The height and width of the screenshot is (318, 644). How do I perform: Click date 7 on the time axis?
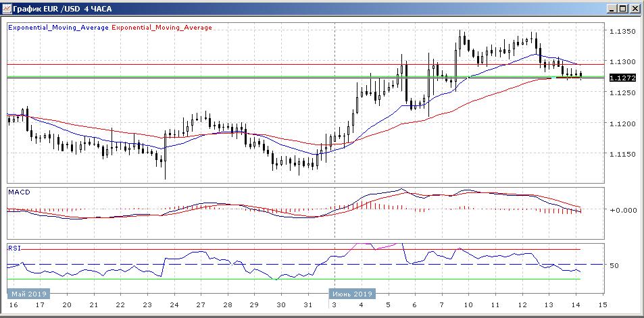(442, 305)
